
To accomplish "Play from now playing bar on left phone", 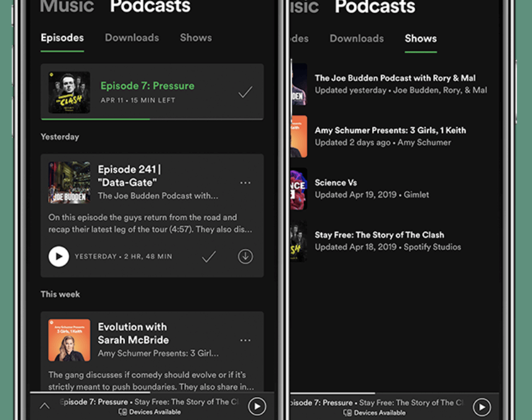I will click(257, 406).
